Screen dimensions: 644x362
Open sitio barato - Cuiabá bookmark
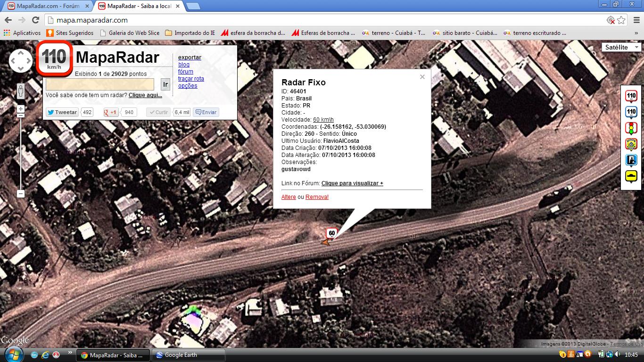pyautogui.click(x=465, y=33)
